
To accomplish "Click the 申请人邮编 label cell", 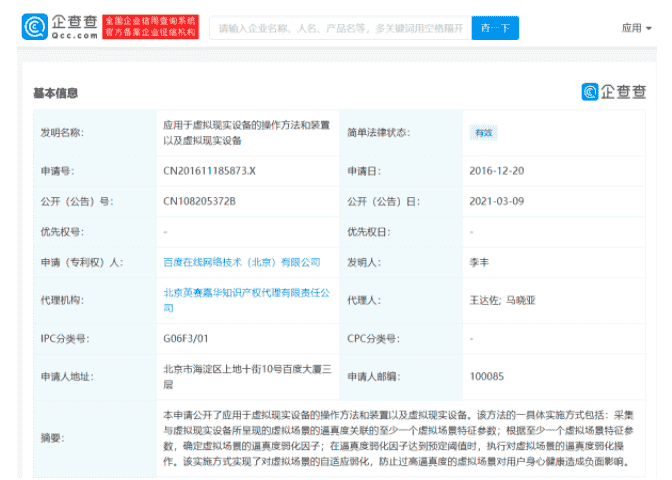I will click(401, 377).
